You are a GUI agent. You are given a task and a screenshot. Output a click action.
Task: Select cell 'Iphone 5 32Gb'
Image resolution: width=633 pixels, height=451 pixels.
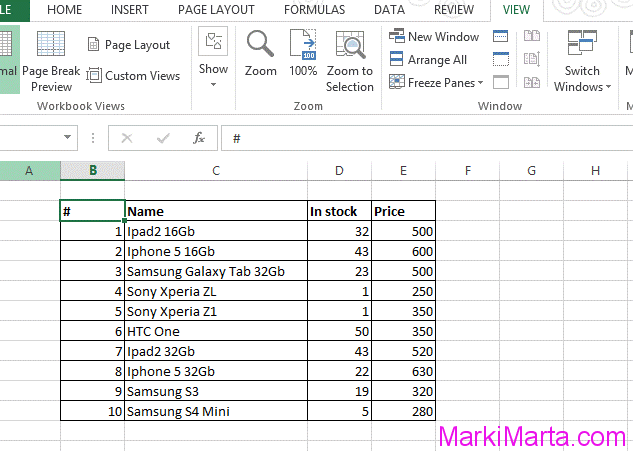[x=216, y=371]
